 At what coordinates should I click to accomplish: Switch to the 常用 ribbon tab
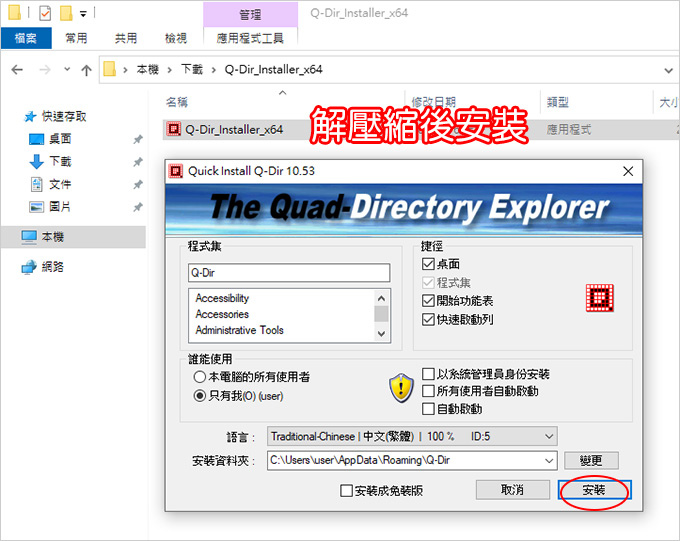76,38
